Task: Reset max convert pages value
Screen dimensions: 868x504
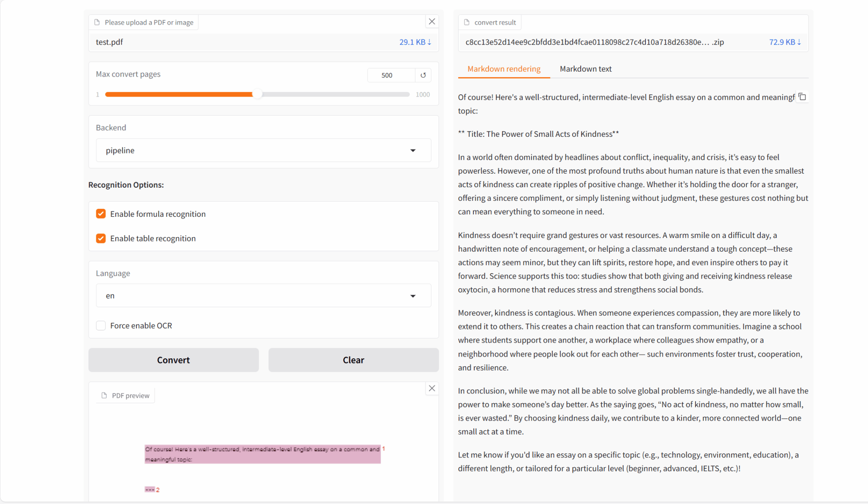Action: point(423,75)
